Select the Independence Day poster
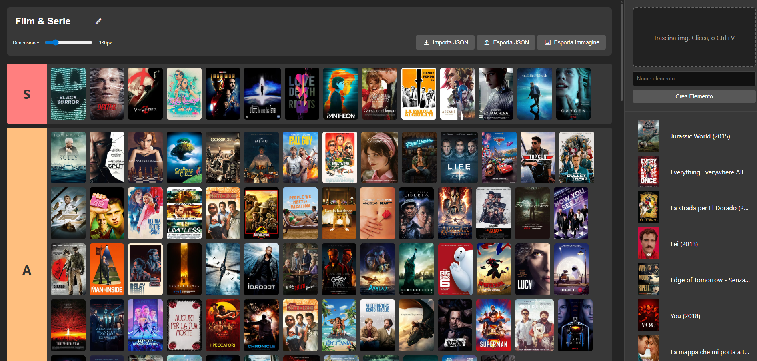 [68, 325]
